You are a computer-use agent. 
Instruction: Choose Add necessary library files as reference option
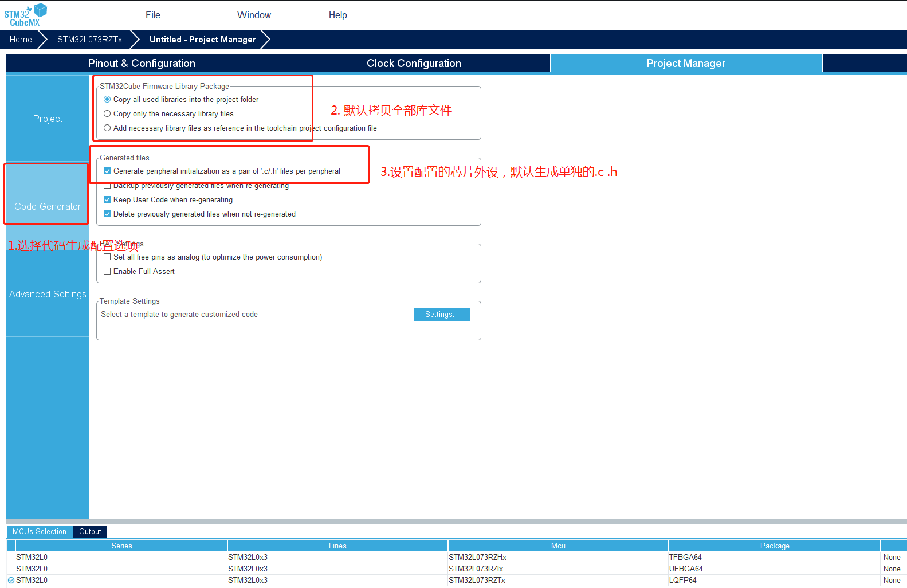107,128
